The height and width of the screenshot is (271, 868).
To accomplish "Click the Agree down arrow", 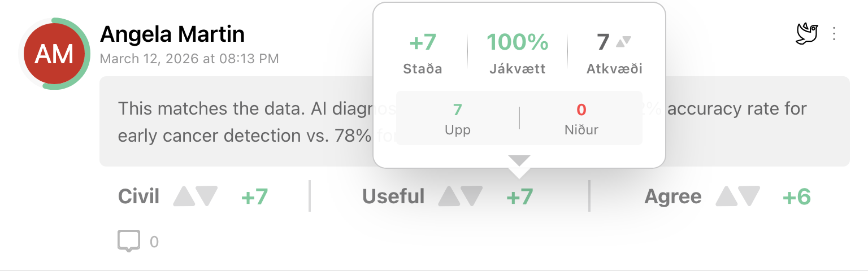I will 749,196.
